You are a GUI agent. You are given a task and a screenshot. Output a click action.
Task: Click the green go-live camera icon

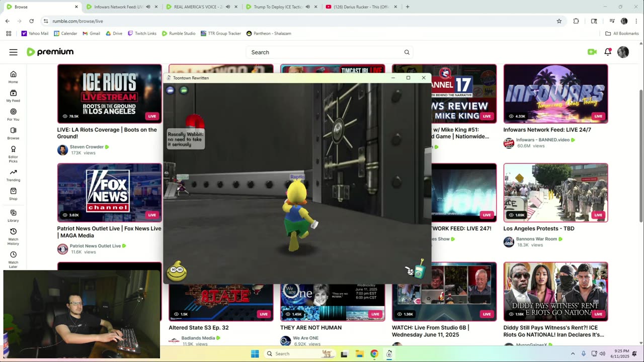tap(592, 52)
